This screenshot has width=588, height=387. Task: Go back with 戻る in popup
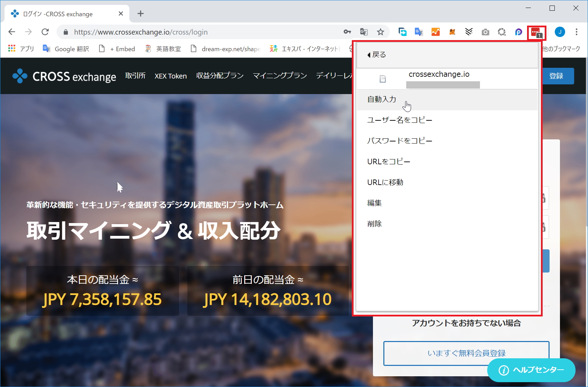tap(376, 55)
